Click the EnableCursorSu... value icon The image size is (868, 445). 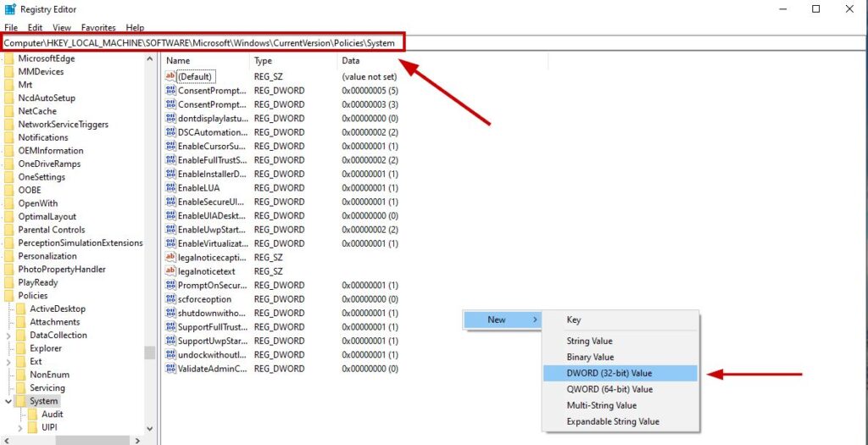170,146
